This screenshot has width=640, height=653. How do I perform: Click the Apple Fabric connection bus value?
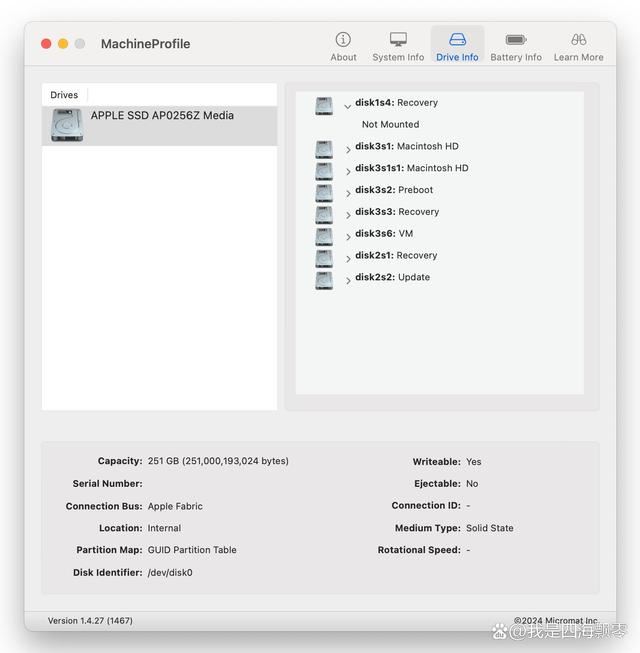175,506
